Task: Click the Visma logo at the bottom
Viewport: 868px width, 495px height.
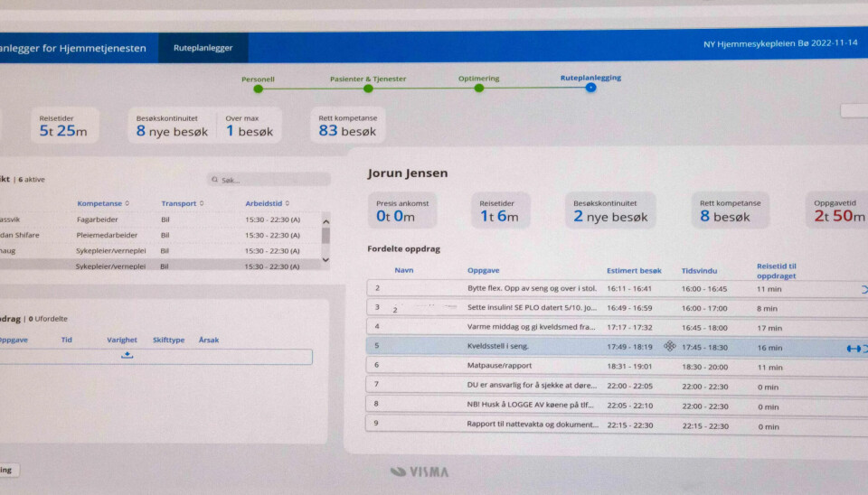Action: pos(420,472)
